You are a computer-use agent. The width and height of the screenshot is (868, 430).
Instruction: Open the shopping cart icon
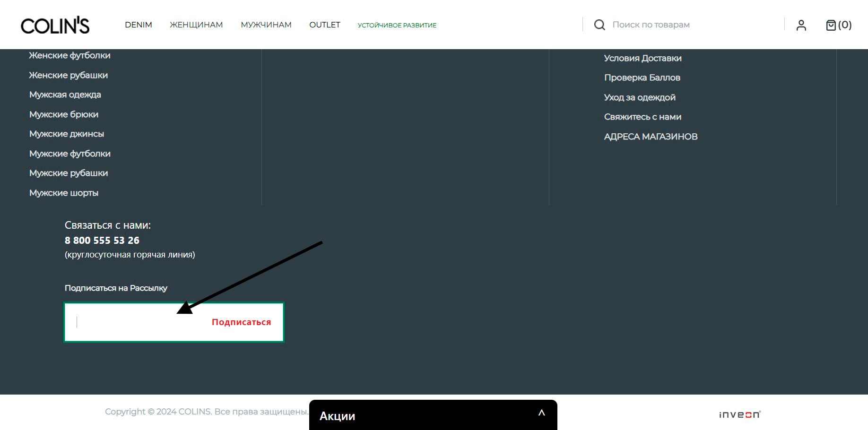(x=838, y=25)
